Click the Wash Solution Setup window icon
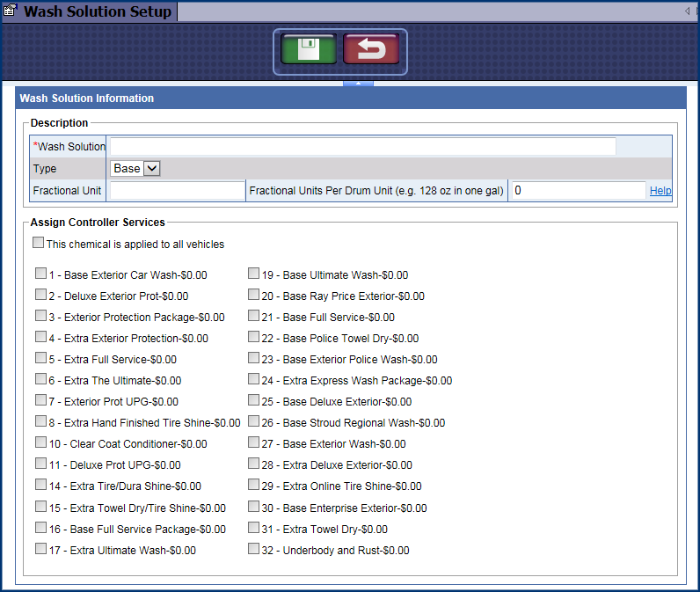 (11, 11)
